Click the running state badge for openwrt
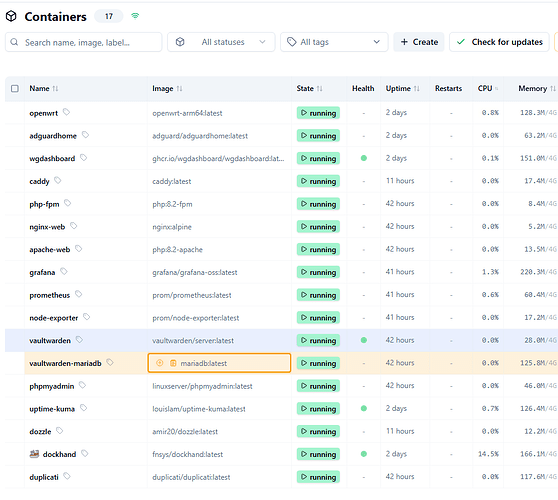558x500 pixels. tap(318, 113)
